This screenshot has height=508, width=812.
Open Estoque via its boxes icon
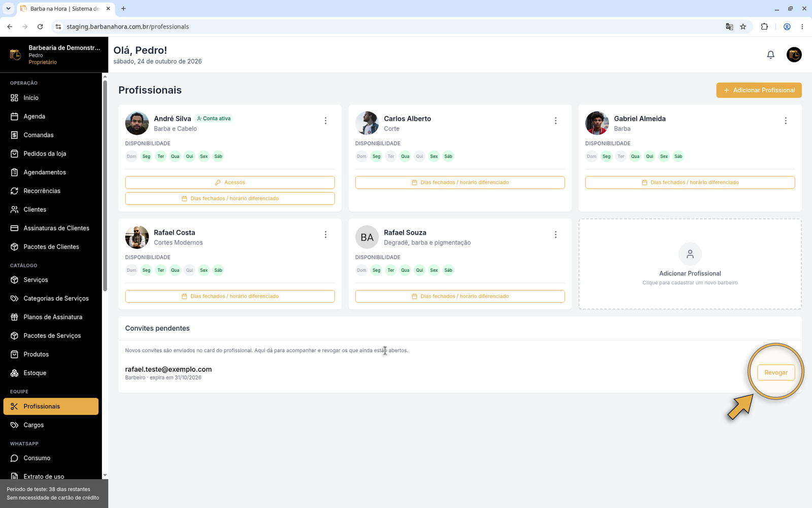coord(14,373)
